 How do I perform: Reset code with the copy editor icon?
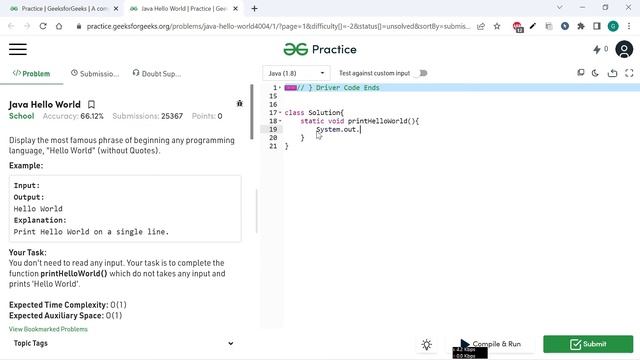click(580, 73)
